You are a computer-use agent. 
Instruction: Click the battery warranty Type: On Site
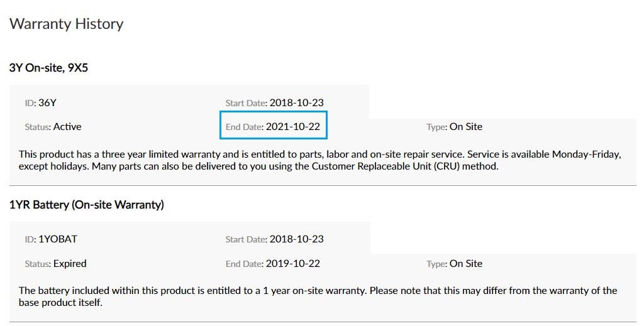pyautogui.click(x=454, y=264)
